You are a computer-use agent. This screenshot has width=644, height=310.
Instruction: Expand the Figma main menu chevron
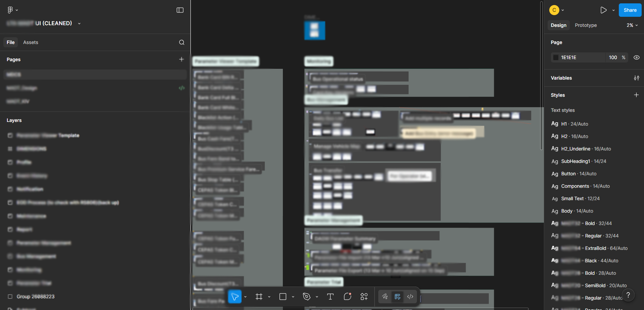(x=17, y=10)
